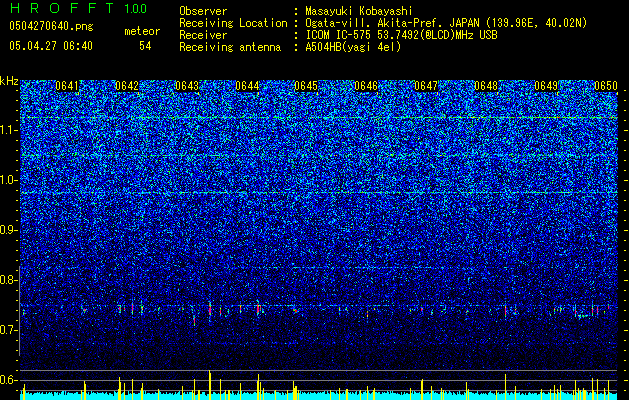
Task: Click the timestamp 05.04.27 06:40
Action: point(51,46)
